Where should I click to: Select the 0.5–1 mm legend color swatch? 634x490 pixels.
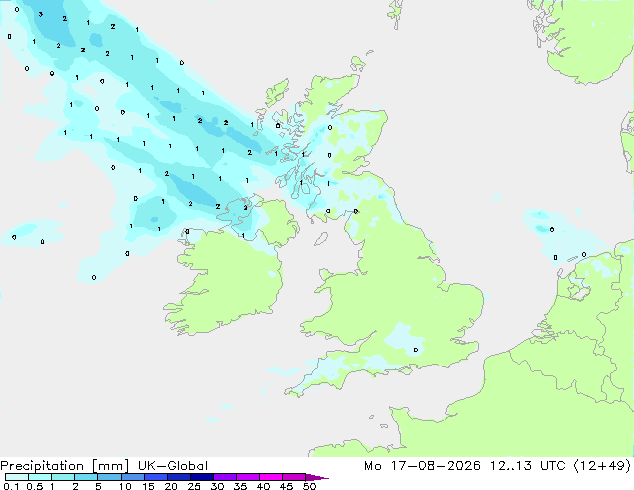click(40, 477)
